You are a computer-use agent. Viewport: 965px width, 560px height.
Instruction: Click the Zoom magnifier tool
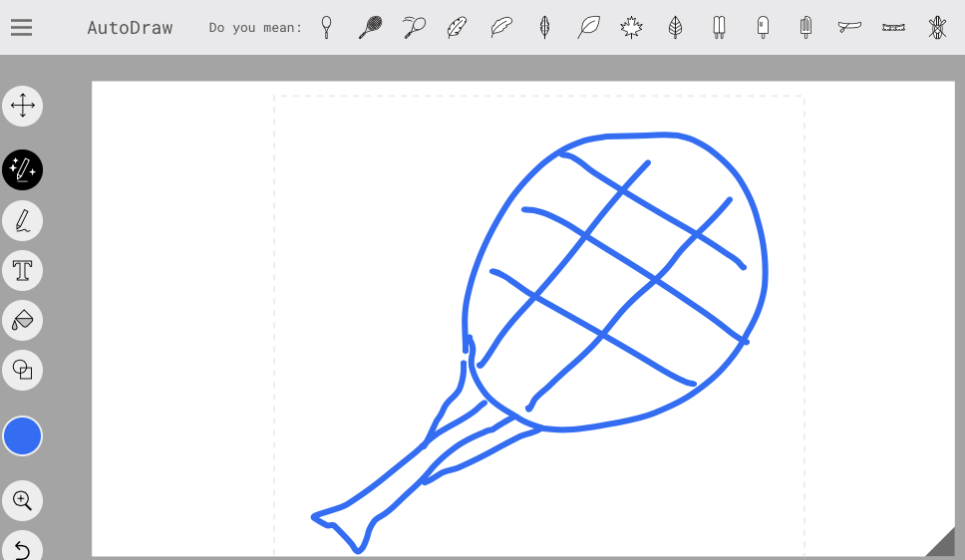(x=22, y=500)
